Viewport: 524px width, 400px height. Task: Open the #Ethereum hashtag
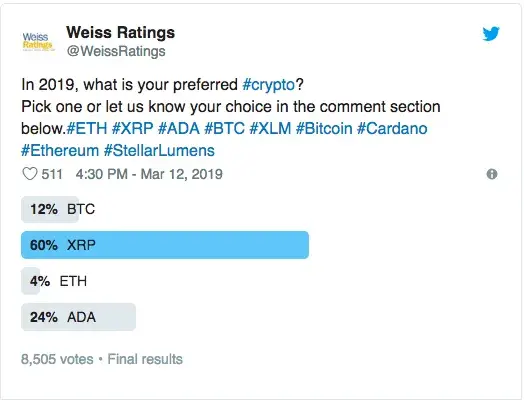[60, 151]
